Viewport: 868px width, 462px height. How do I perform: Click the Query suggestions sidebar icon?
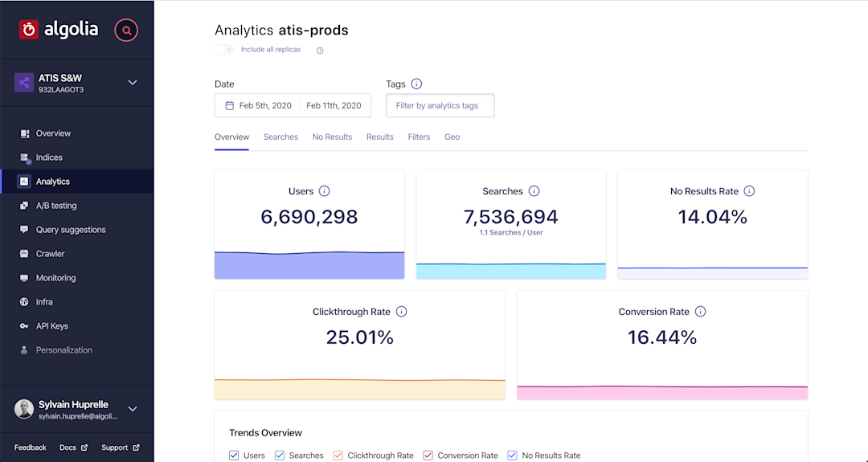[24, 230]
